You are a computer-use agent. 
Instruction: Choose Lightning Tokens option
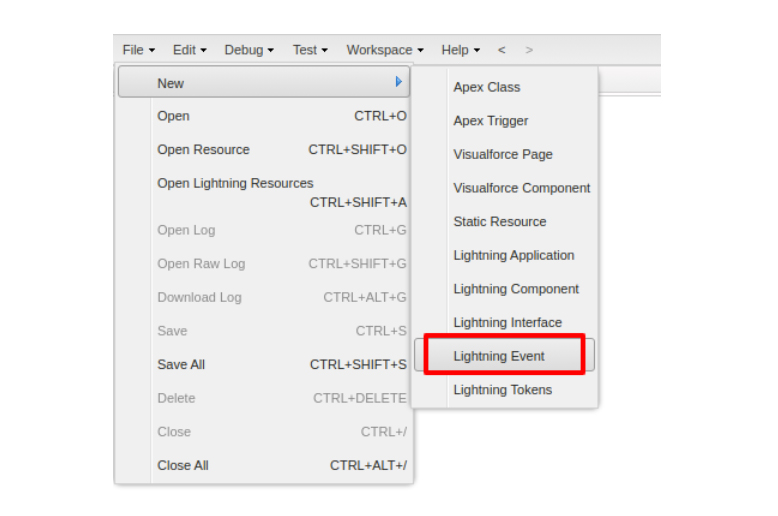click(503, 390)
